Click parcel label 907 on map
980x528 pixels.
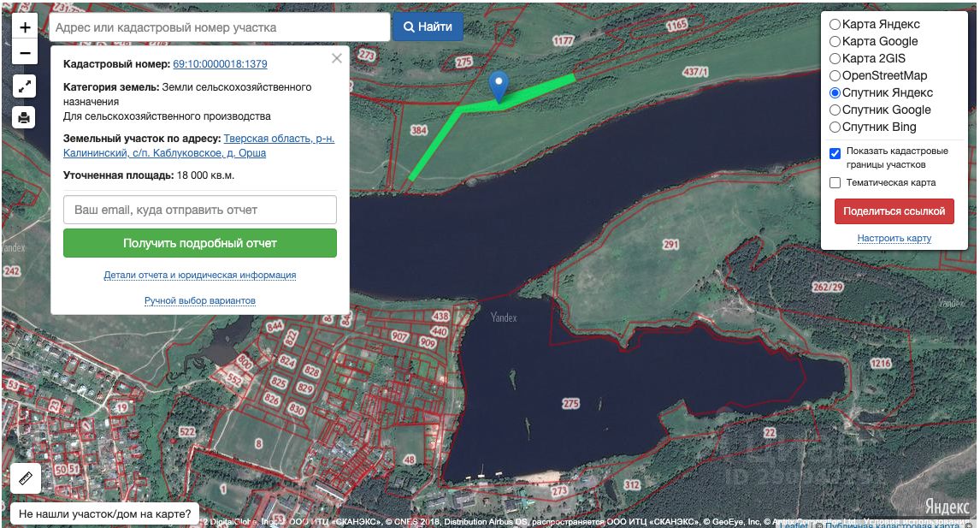(x=400, y=336)
